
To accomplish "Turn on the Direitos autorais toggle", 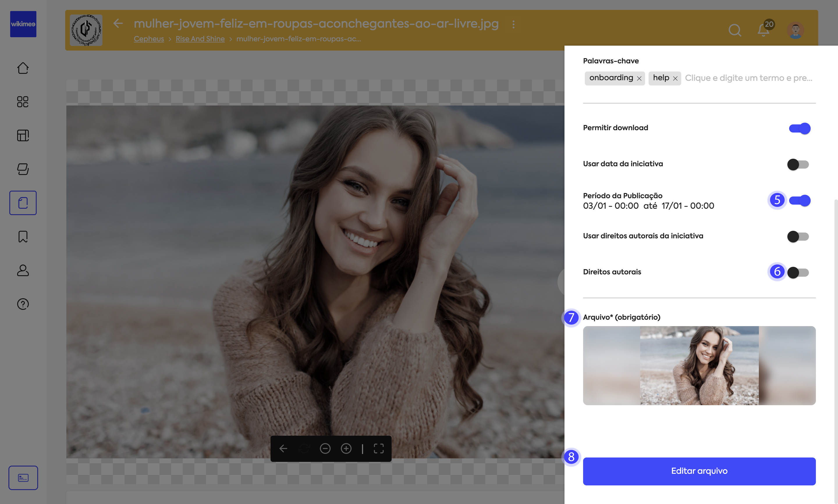I will pyautogui.click(x=798, y=272).
